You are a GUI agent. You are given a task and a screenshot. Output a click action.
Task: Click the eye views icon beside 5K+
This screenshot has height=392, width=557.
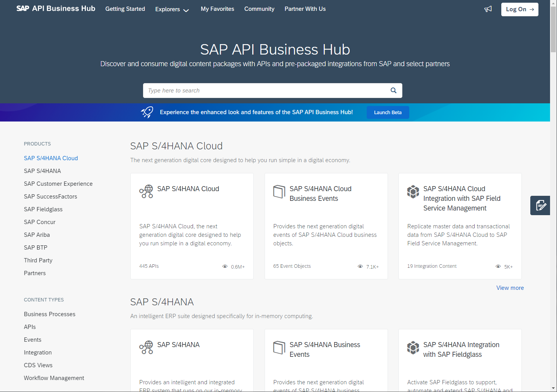pos(498,267)
